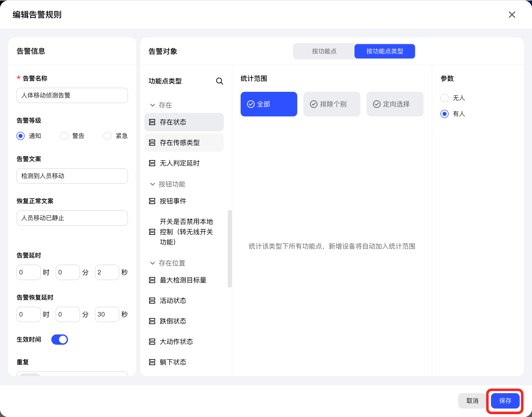Image resolution: width=532 pixels, height=417 pixels.
Task: Select the 通知 alarm level radio
Action: click(21, 136)
